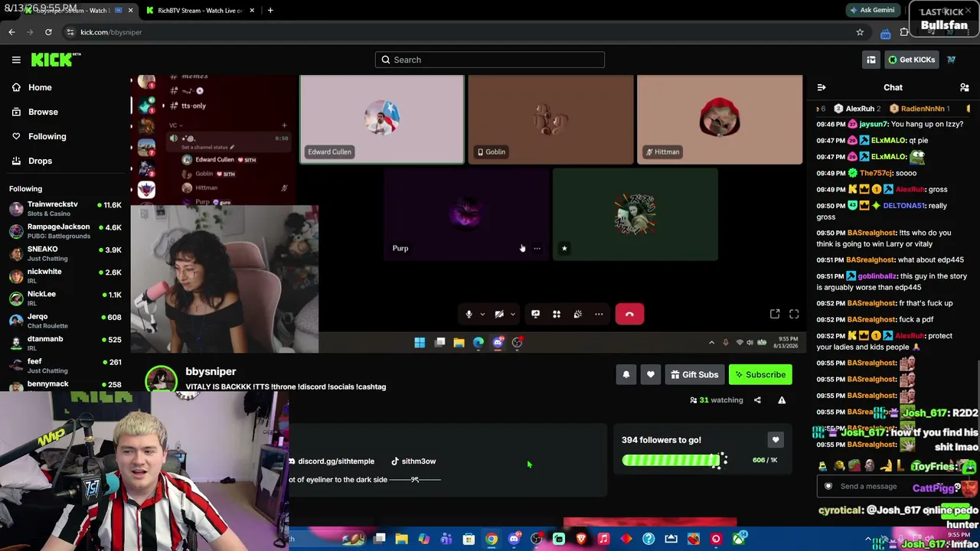This screenshot has width=980, height=551.
Task: Expand camera options arrow in Discord call
Action: point(513,315)
